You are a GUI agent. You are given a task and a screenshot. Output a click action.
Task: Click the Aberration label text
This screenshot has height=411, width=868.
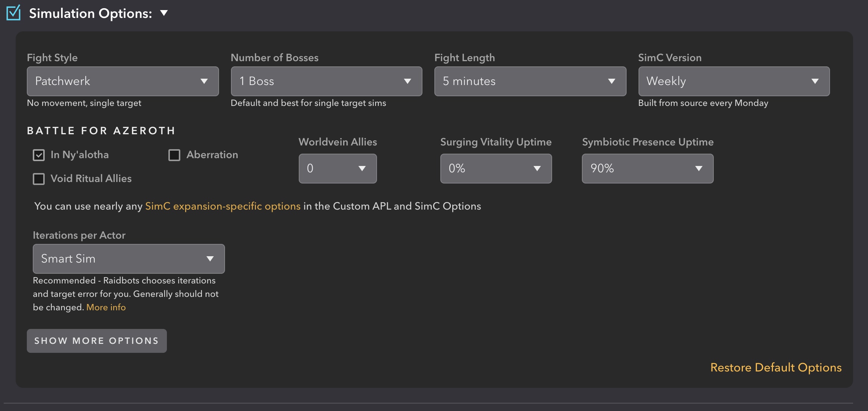pyautogui.click(x=212, y=155)
